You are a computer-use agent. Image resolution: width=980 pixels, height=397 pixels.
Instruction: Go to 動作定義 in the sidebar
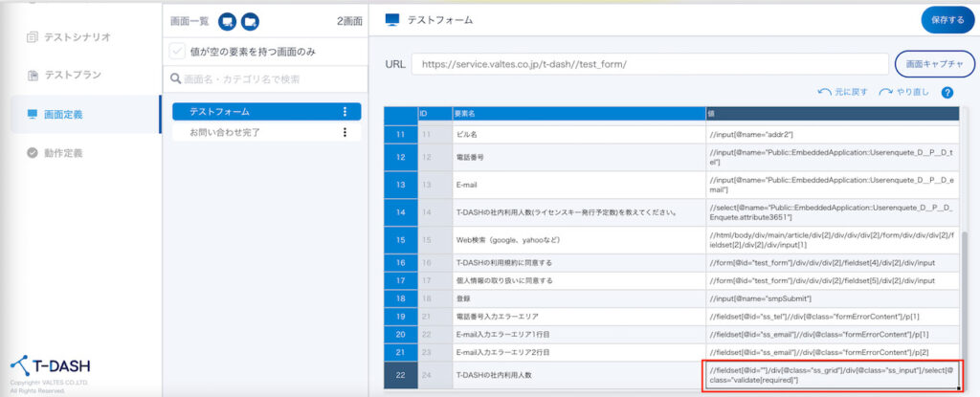64,152
